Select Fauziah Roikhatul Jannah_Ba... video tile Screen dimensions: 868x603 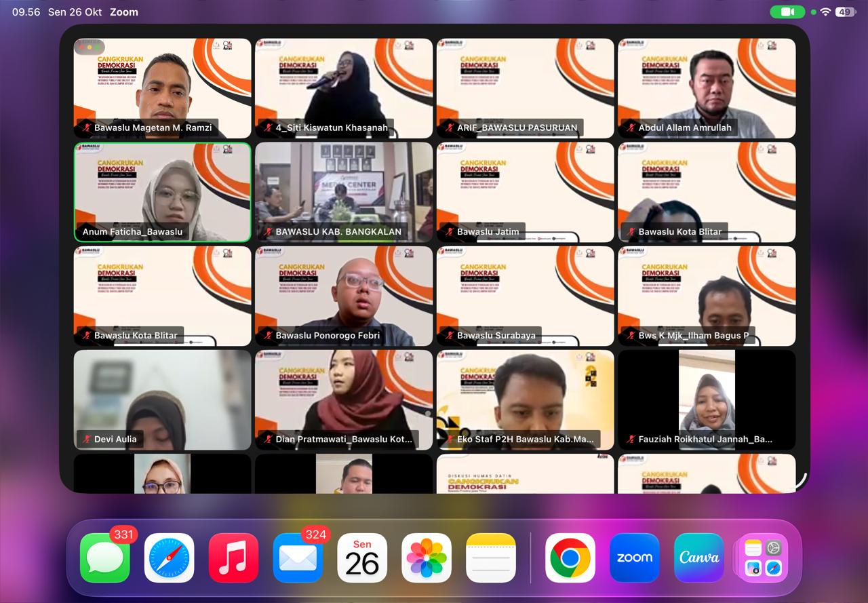point(707,400)
